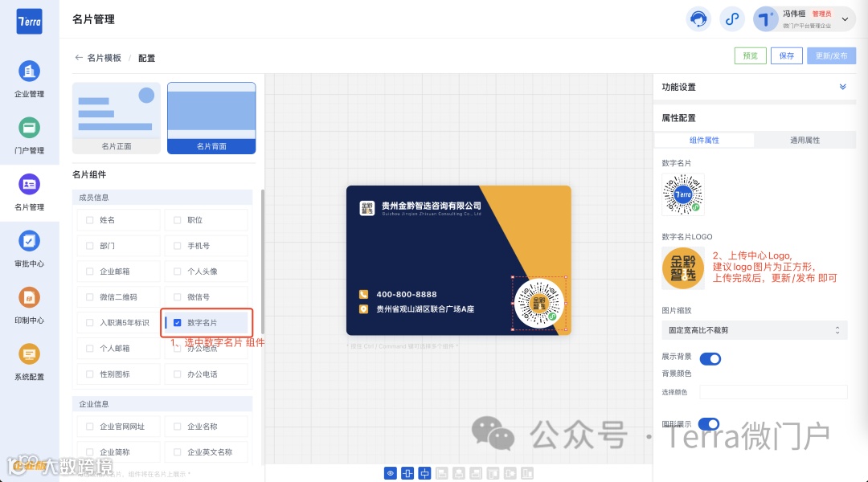Check the 微信二维码 component checkbox

[x=90, y=297]
